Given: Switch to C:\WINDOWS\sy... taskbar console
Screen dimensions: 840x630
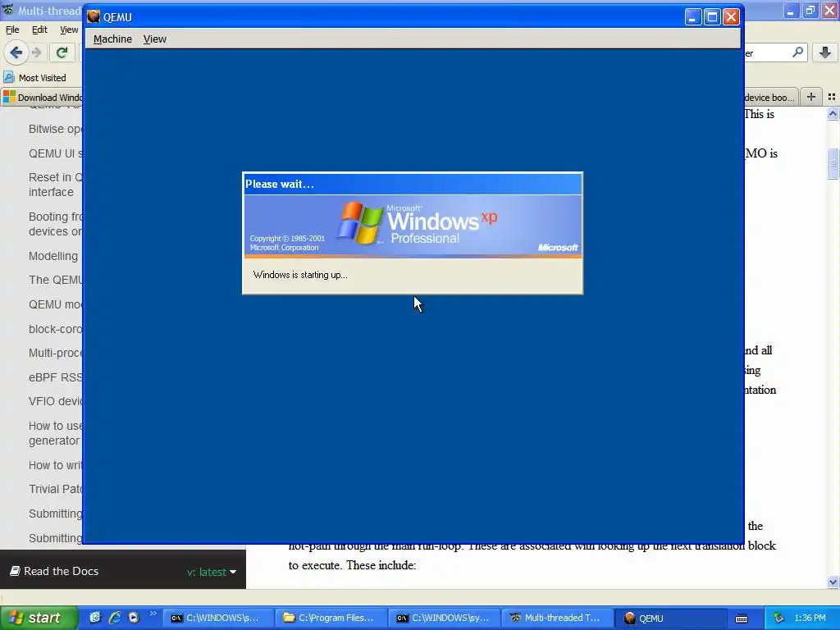Looking at the screenshot, I should [444, 618].
